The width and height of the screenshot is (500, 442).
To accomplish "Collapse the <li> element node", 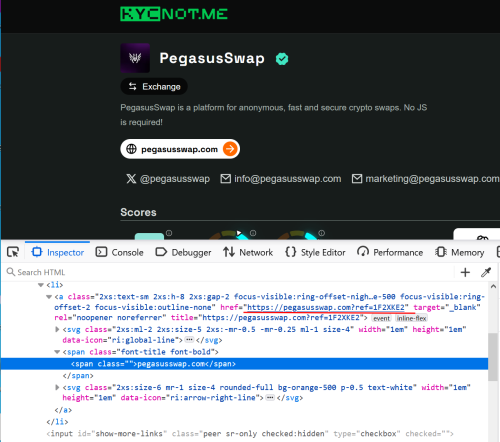I will click(41, 285).
